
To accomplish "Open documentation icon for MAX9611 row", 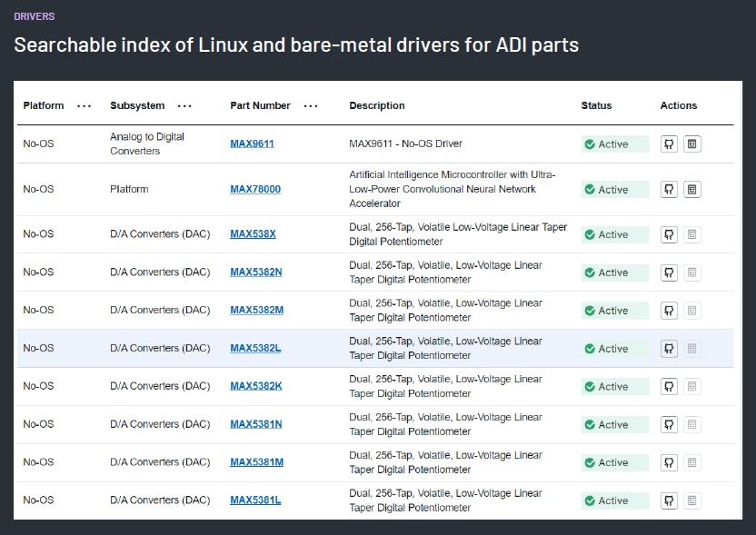I will click(692, 144).
